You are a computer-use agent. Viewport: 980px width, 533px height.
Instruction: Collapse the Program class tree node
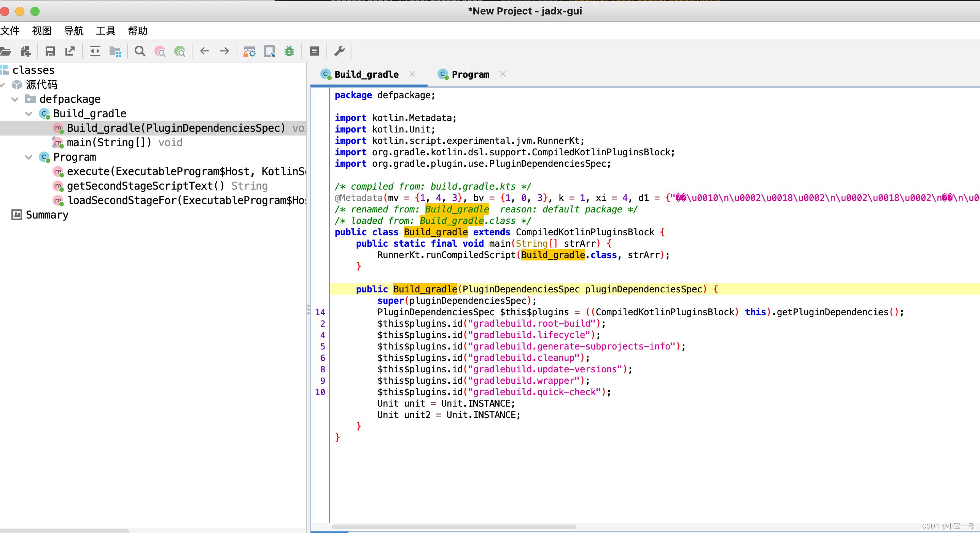(x=29, y=157)
